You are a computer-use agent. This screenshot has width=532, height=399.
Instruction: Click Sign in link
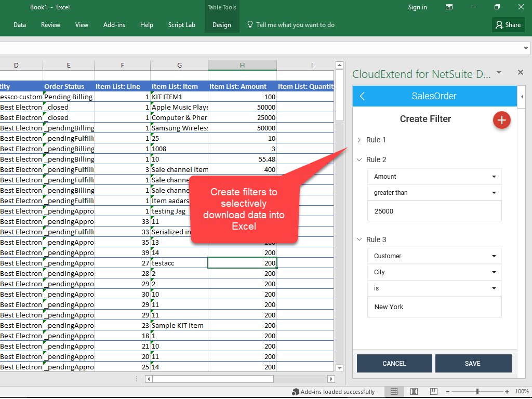click(x=417, y=7)
